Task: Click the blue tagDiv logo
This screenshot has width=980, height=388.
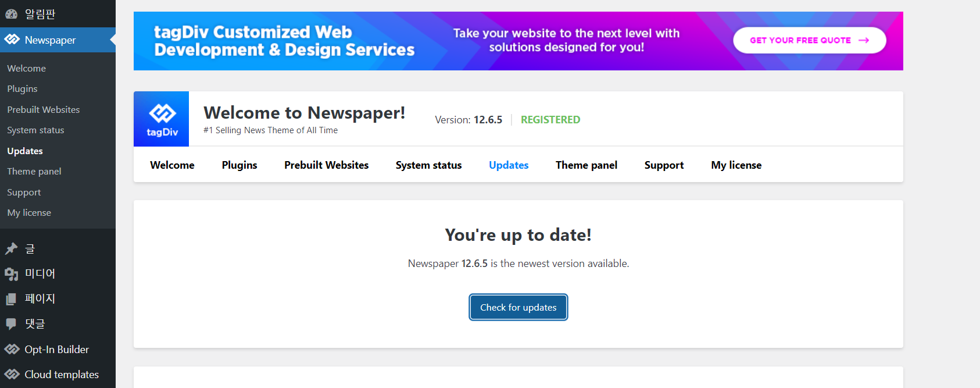Action: pyautogui.click(x=162, y=119)
